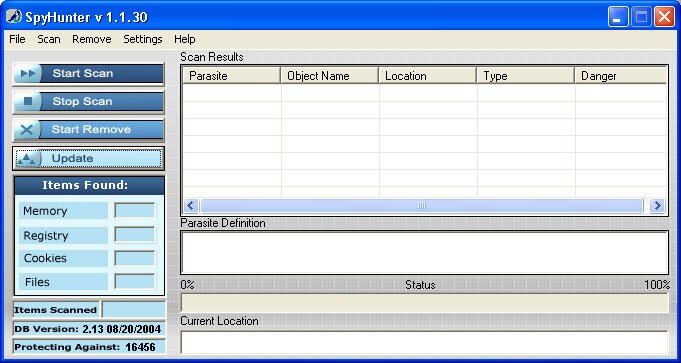Image resolution: width=681 pixels, height=363 pixels.
Task: Open the File menu
Action: [x=17, y=39]
